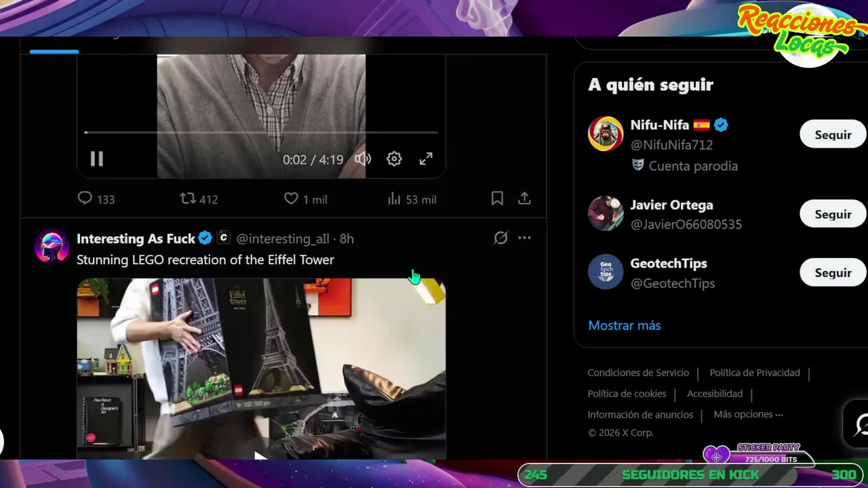Open Información de anuncios link
Screen dimensions: 868x488
tap(640, 415)
